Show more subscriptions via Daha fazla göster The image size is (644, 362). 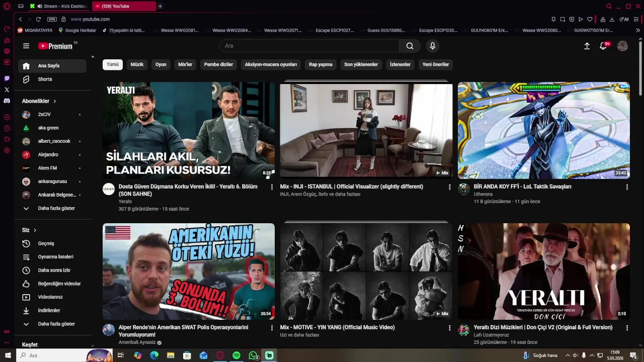click(x=52, y=208)
